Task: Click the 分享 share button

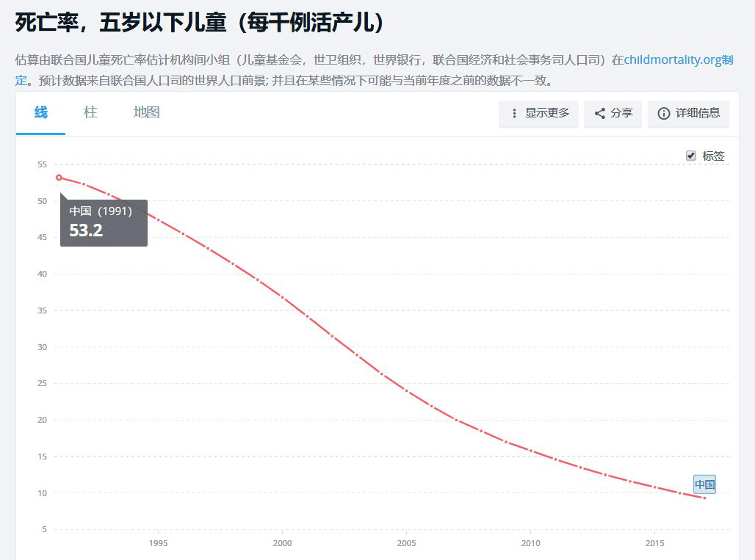Action: coord(613,114)
